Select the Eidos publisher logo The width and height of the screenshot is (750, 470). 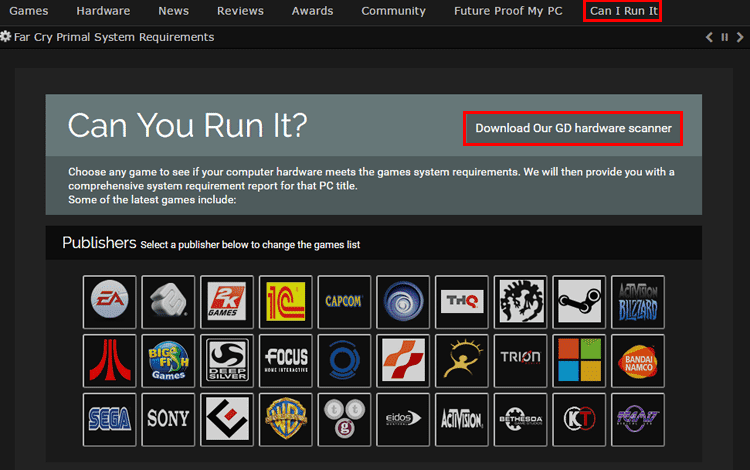point(403,420)
